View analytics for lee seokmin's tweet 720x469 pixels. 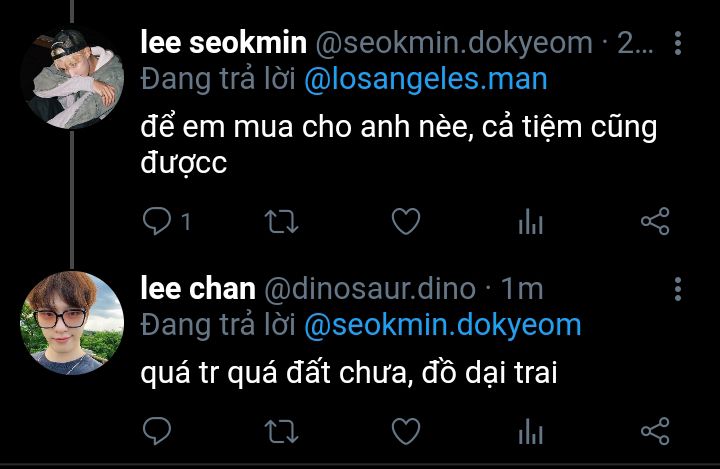[530, 221]
